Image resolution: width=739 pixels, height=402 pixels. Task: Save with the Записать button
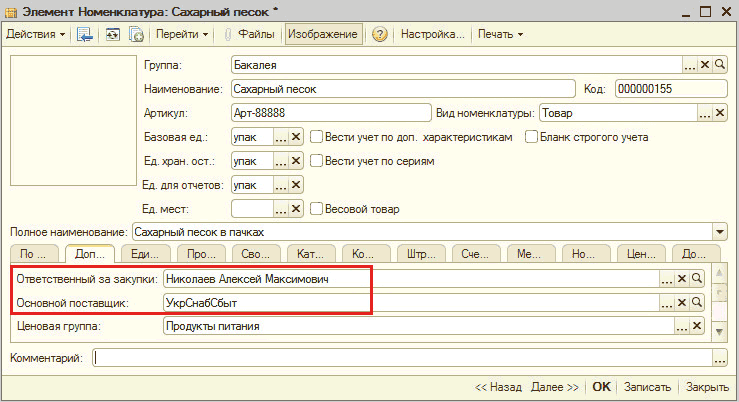pos(647,387)
